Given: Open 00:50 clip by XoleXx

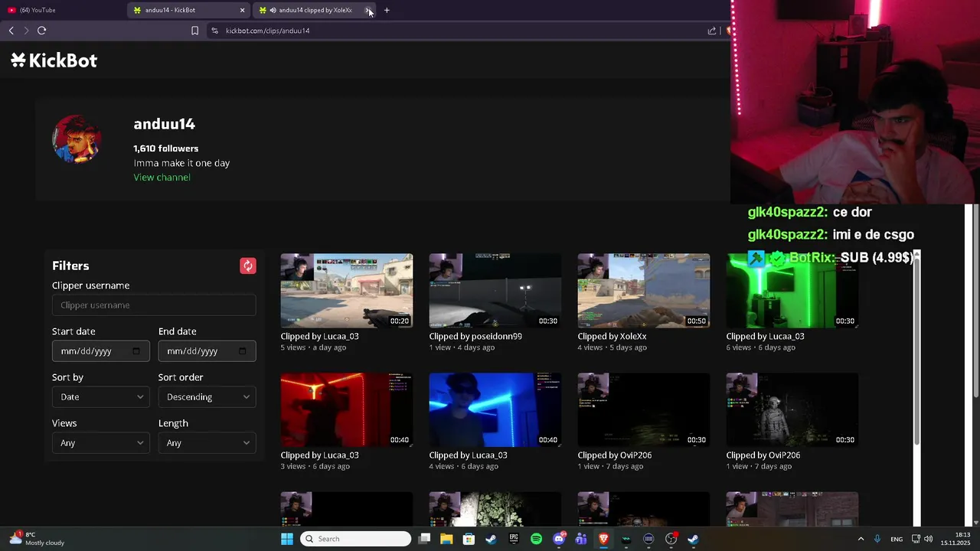Looking at the screenshot, I should pos(644,291).
